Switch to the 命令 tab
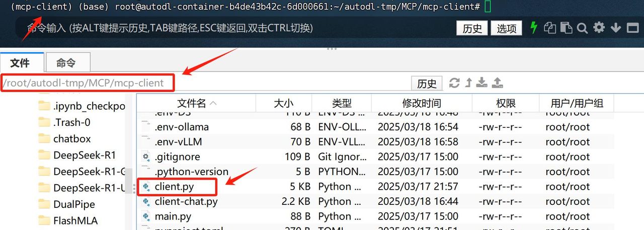 [67, 62]
